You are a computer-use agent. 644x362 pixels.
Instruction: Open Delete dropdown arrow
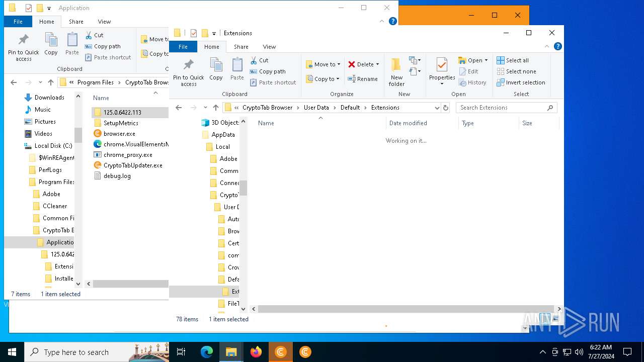[x=377, y=64]
